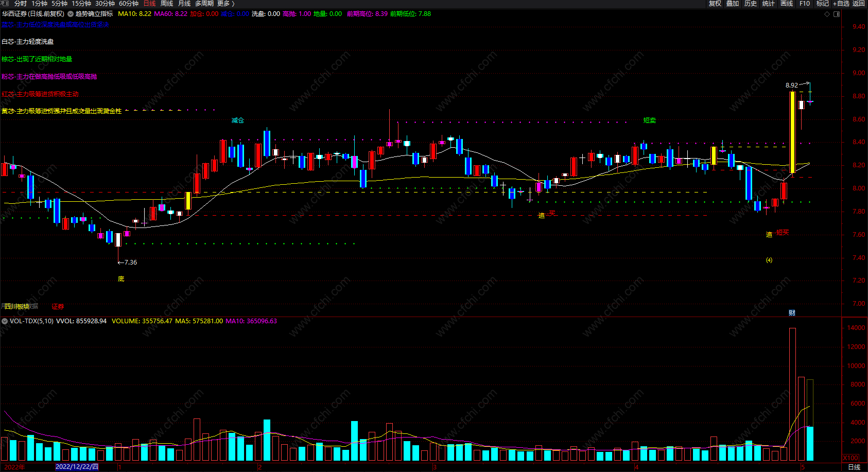Select the 60分钟 period tab
Image resolution: width=868 pixels, height=472 pixels.
tap(129, 4)
